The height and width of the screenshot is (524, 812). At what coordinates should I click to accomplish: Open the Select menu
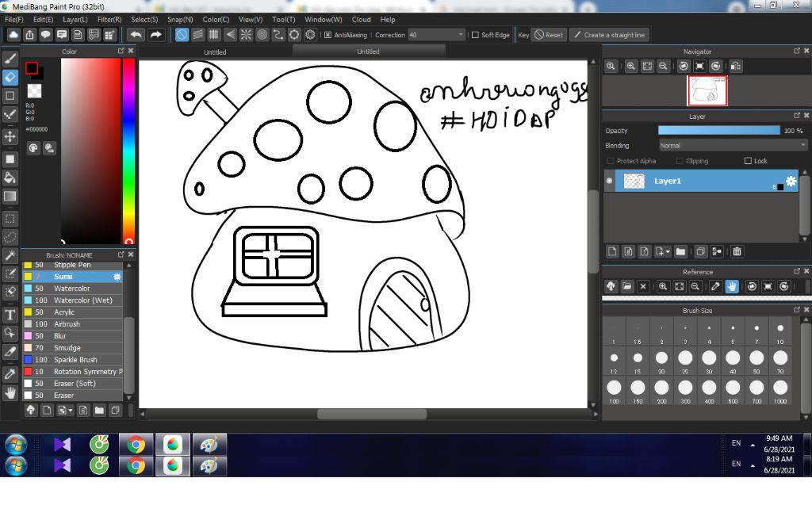pyautogui.click(x=144, y=19)
